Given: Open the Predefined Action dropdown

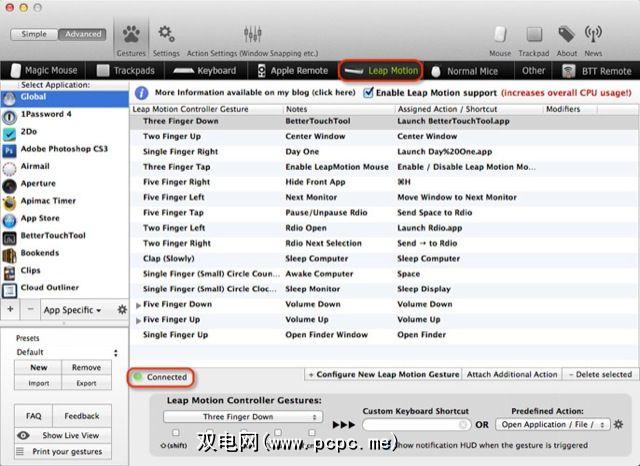Looking at the screenshot, I should 554,424.
